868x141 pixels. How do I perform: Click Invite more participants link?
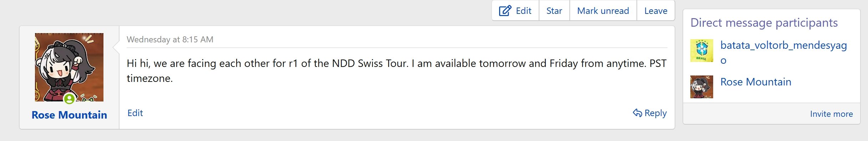[831, 114]
